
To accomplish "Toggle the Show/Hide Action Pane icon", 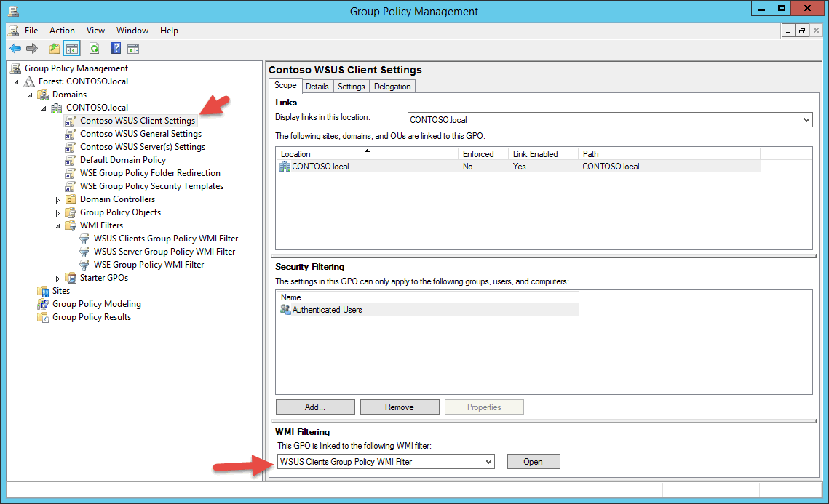I will click(133, 49).
